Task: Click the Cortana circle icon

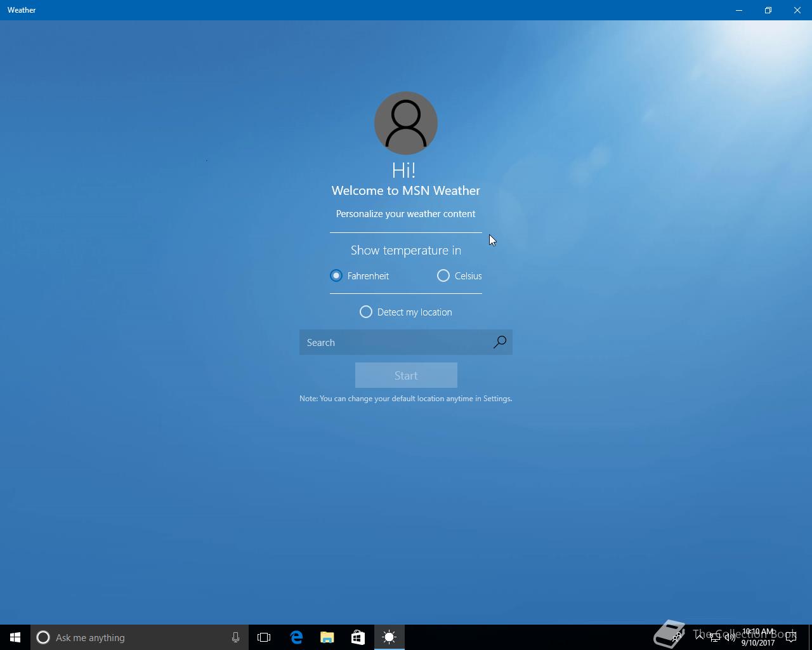Action: (43, 637)
